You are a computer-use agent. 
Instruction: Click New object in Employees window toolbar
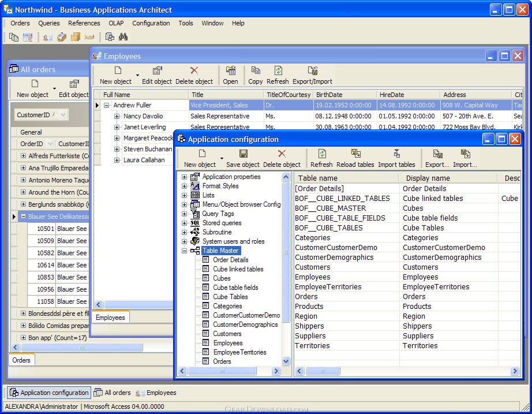pos(115,76)
